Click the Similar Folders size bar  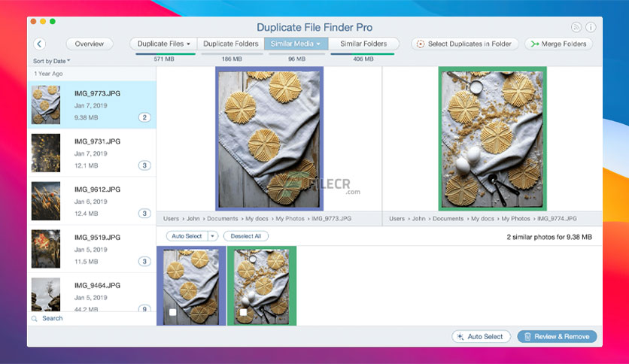(x=362, y=53)
